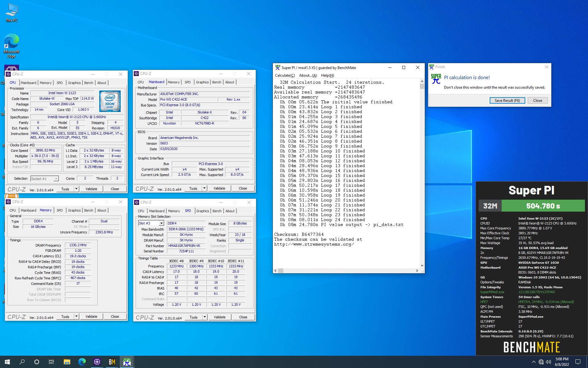Click Close button in Memory window

[115, 316]
